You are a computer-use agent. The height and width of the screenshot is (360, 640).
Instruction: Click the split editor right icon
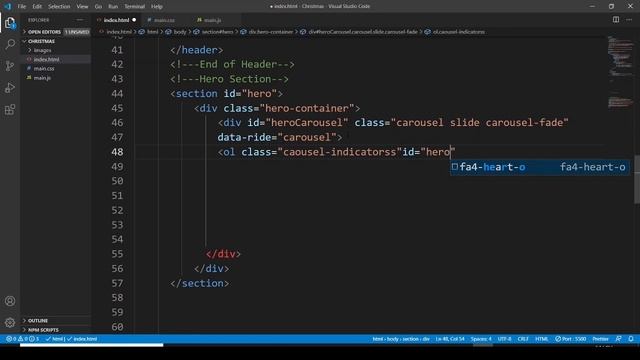pyautogui.click(x=616, y=20)
